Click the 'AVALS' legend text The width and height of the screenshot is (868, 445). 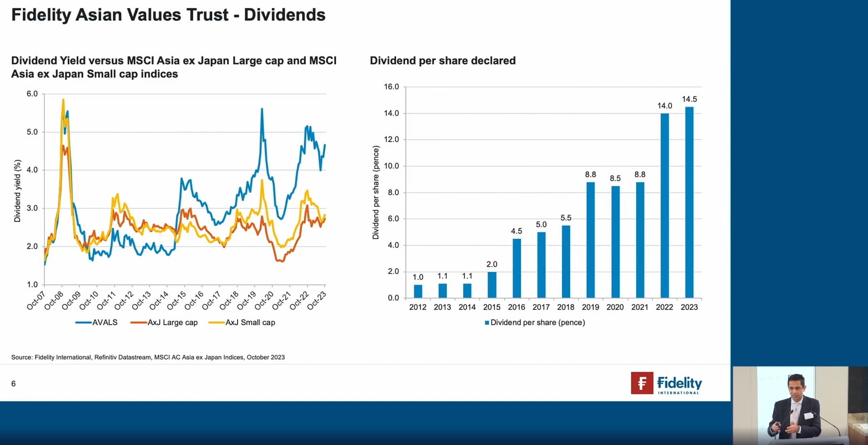(105, 323)
